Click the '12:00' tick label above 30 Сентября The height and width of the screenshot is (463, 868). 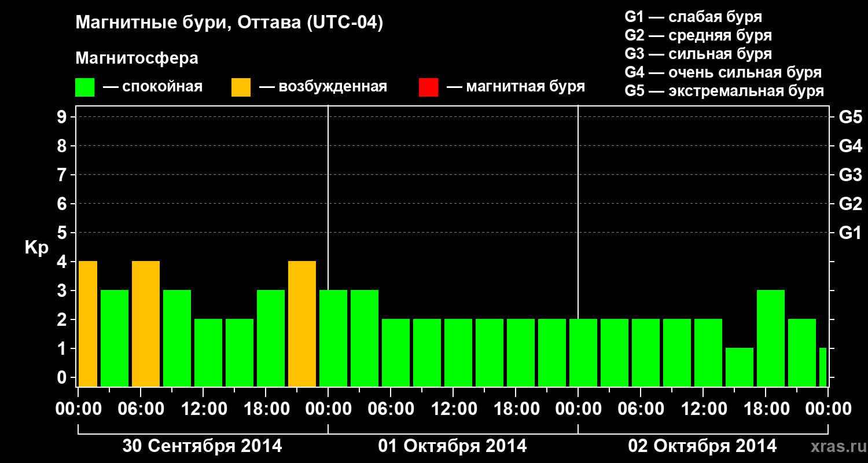(203, 409)
